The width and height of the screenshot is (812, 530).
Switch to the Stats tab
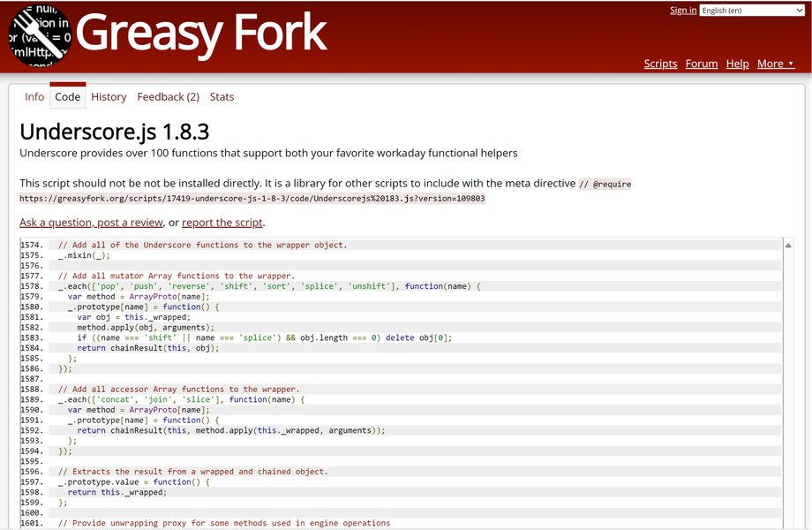click(222, 97)
